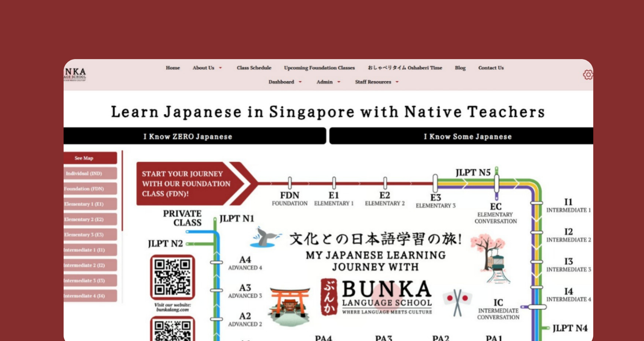Click the A3 Advanced 3 map label
644x341 pixels.
[245, 291]
